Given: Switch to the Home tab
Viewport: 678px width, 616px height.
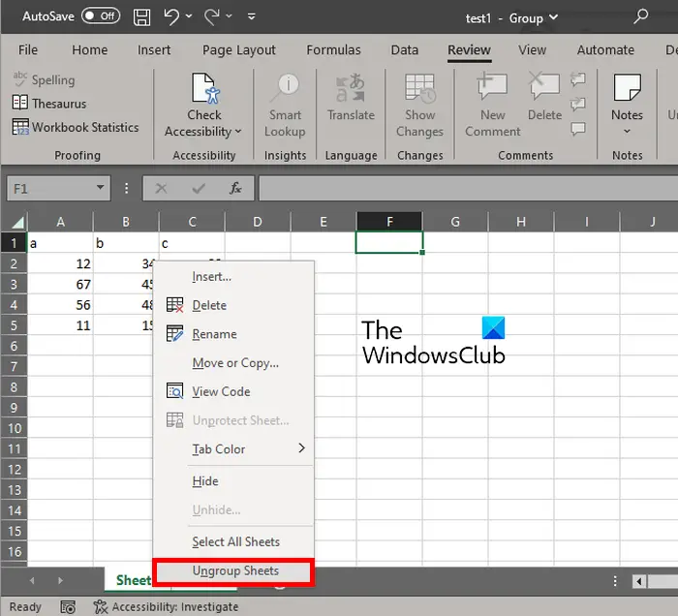Looking at the screenshot, I should (89, 50).
